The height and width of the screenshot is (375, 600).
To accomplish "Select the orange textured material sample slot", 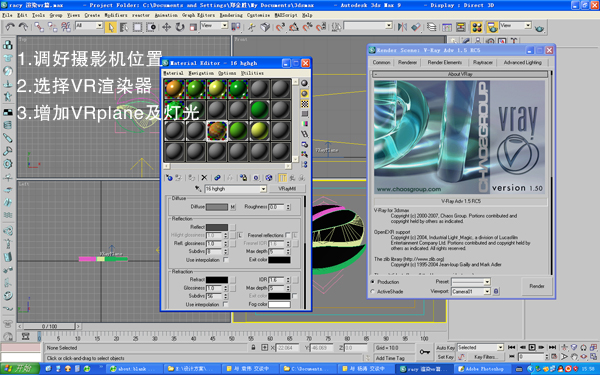I will tap(217, 131).
